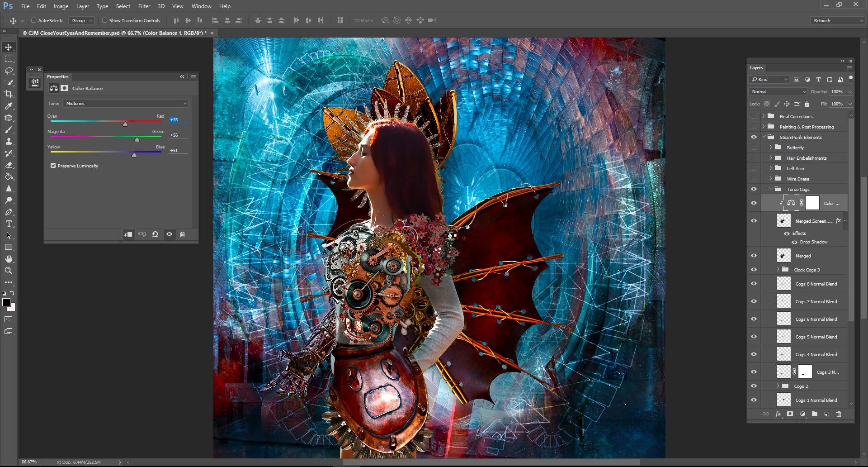This screenshot has width=868, height=467.
Task: Open the Filter menu
Action: 144,6
